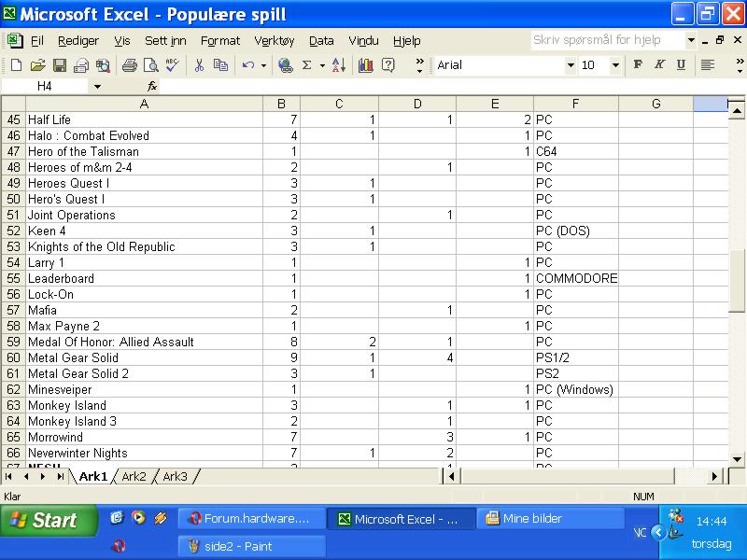Open the Data menu
The width and height of the screenshot is (747, 560).
321,41
